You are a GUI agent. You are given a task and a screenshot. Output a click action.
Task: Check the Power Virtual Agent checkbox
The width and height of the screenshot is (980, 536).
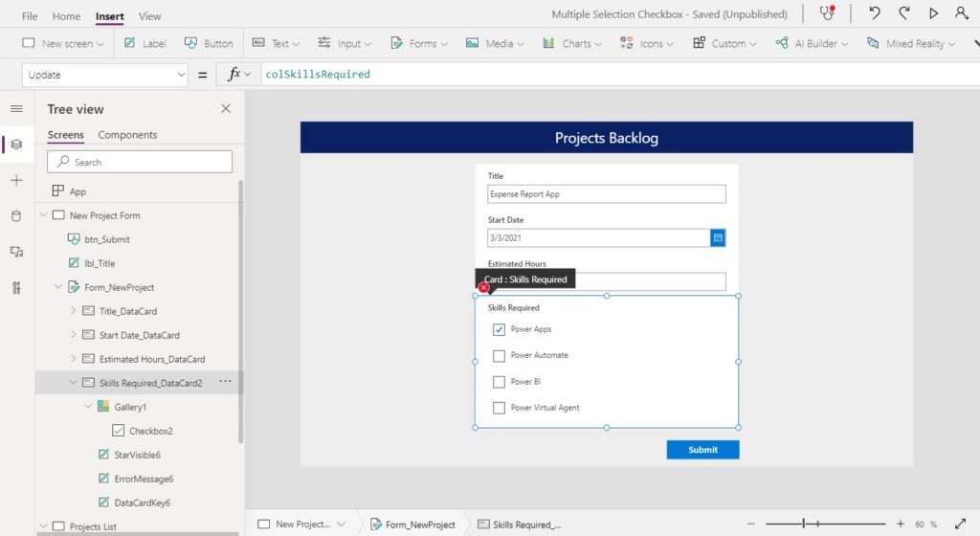point(499,408)
